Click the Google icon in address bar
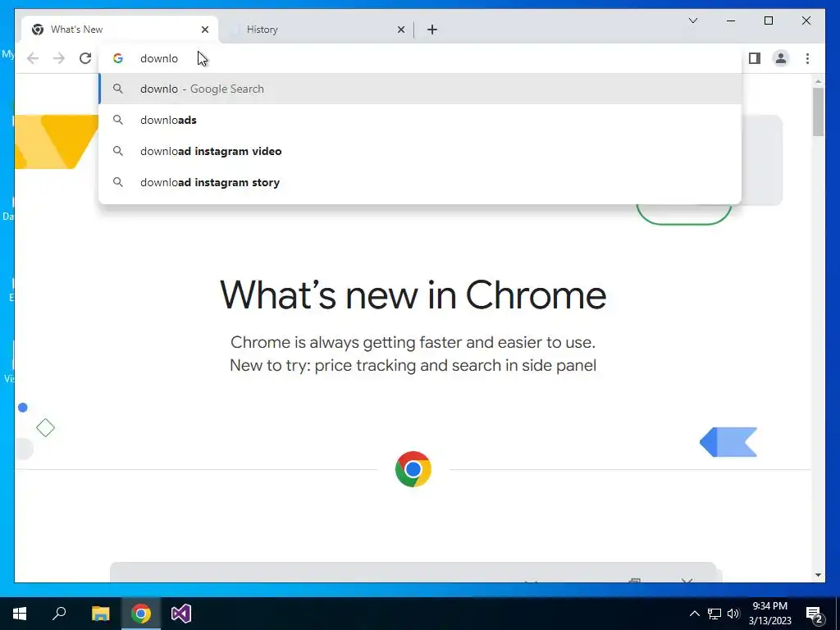The width and height of the screenshot is (840, 630). click(118, 58)
